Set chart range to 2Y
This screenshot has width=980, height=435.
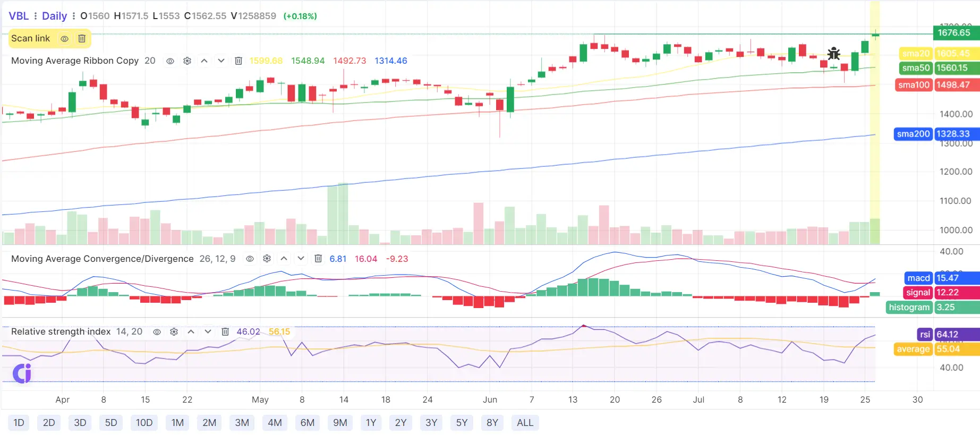tap(400, 423)
